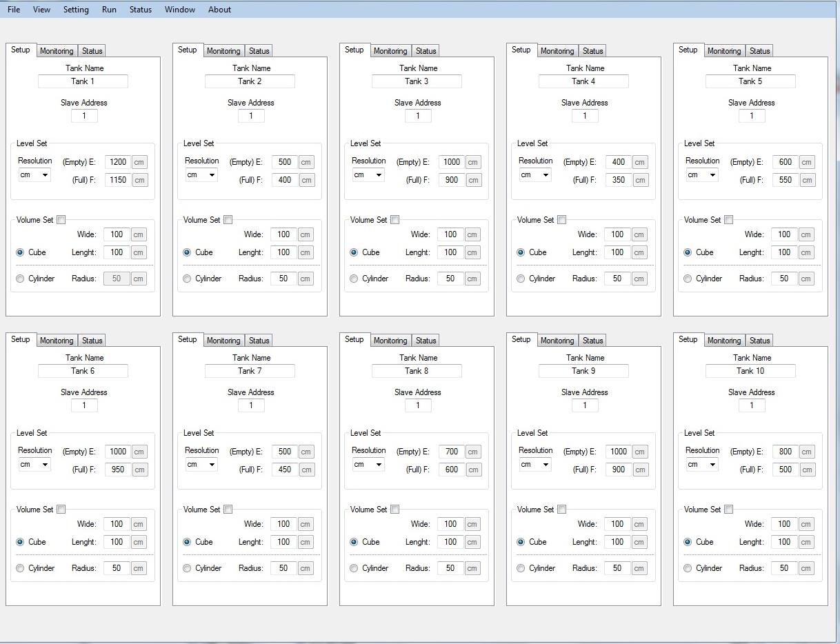This screenshot has height=644, width=840.
Task: Switch to Tank 1 Monitoring tab
Action: (57, 51)
